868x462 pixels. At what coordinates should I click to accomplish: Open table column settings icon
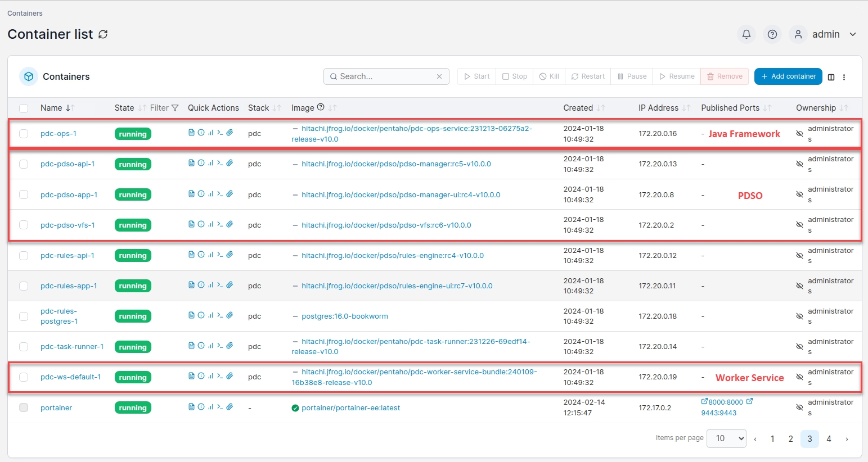point(831,77)
